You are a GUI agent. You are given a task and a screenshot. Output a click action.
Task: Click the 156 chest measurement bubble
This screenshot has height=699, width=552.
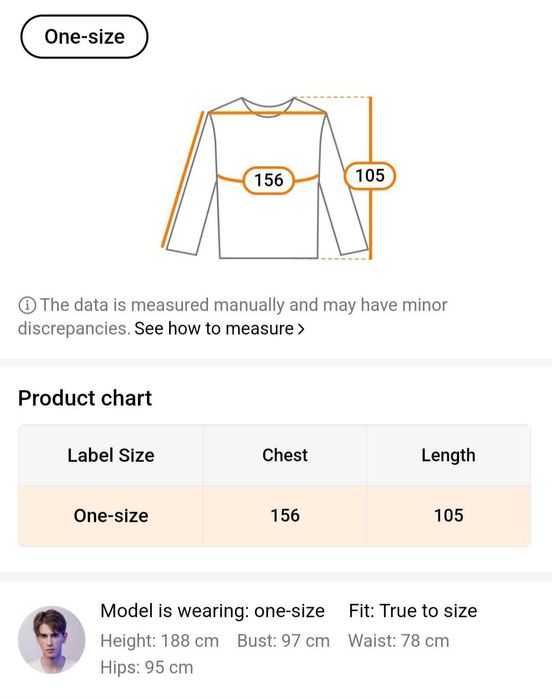click(268, 180)
